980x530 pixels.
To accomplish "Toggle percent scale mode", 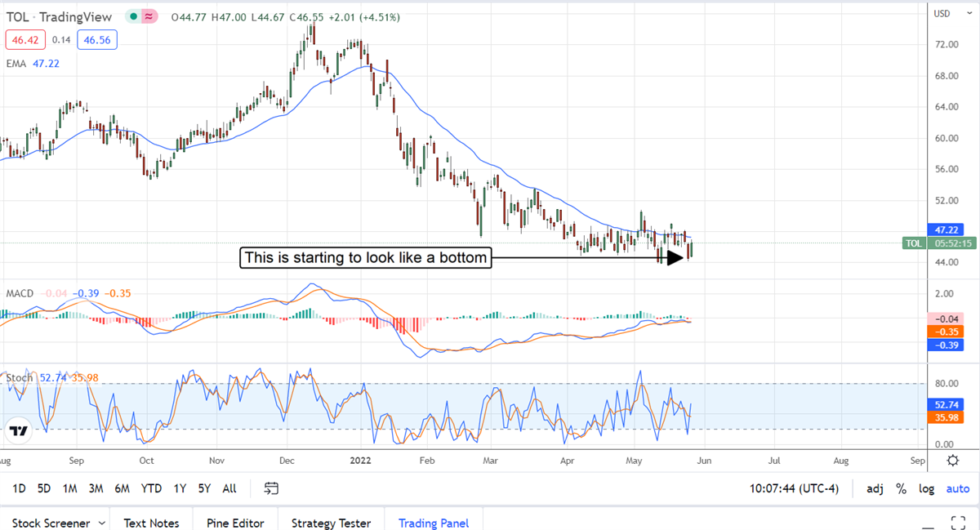I will (901, 488).
